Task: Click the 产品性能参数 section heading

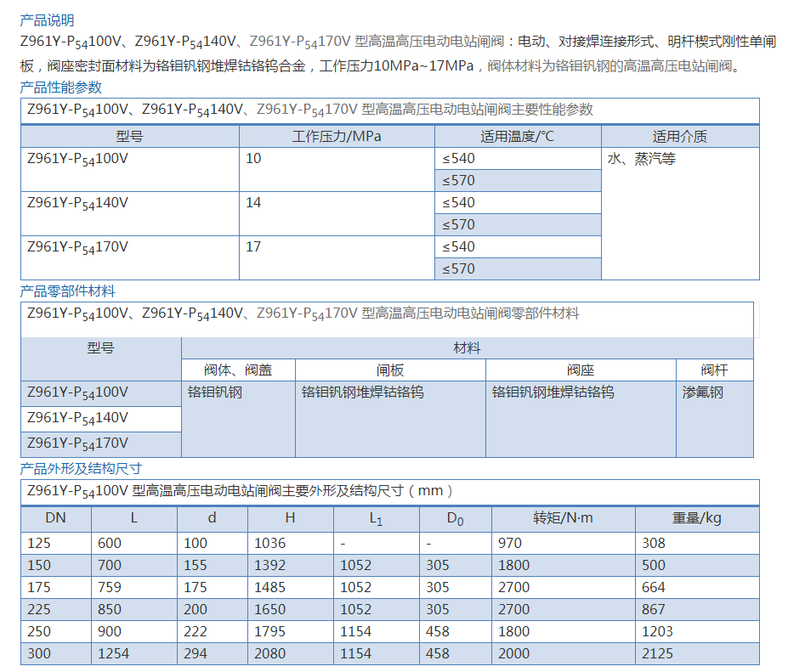Action: (x=60, y=88)
